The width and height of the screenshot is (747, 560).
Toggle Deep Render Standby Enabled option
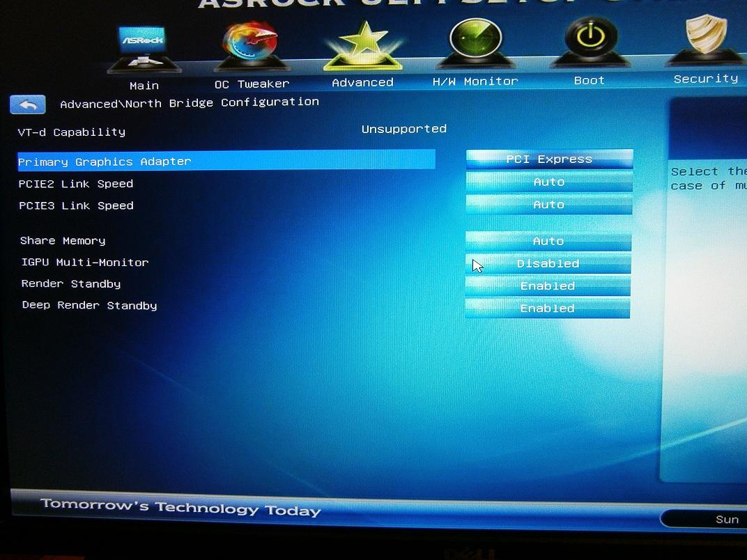coord(548,309)
